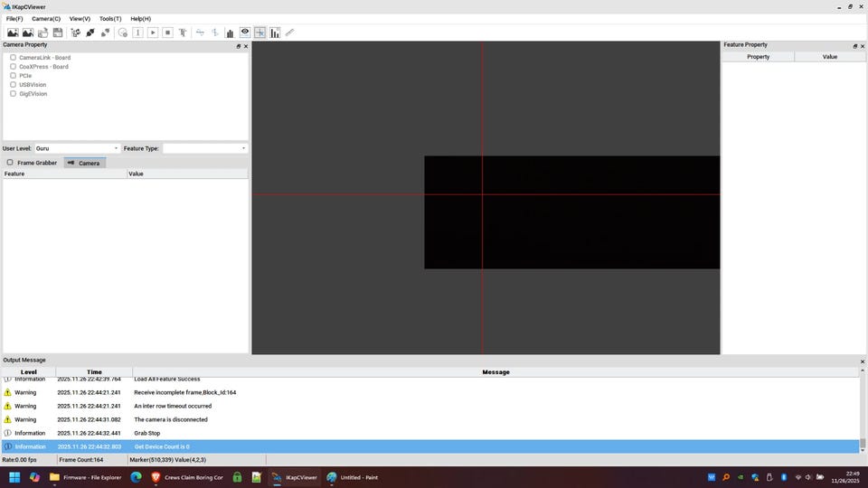Open the Camera(C) menu
The height and width of the screenshot is (488, 868).
coord(46,19)
